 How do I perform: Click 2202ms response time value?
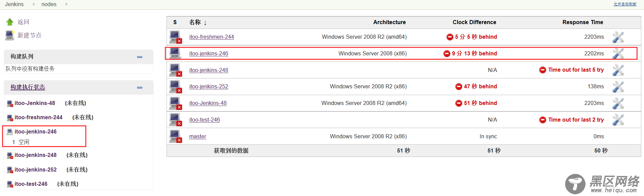pos(594,53)
